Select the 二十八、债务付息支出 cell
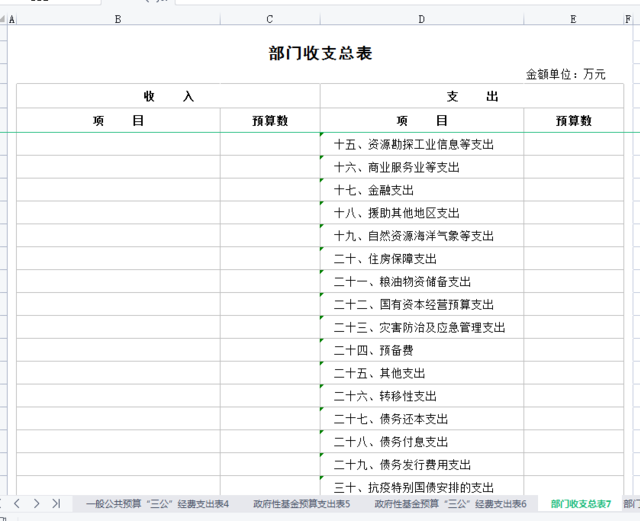 [422, 442]
